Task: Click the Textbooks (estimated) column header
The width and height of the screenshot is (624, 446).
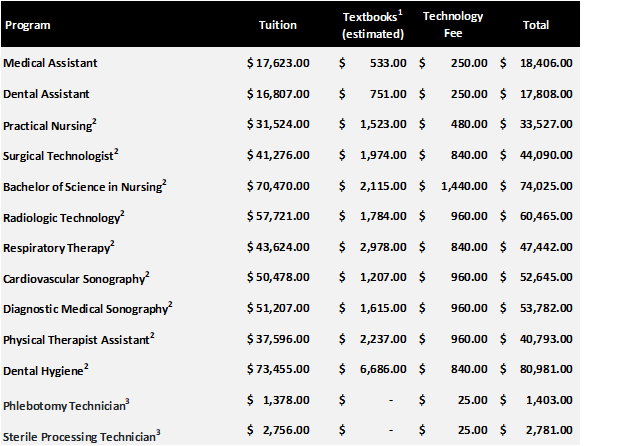Action: click(x=372, y=25)
